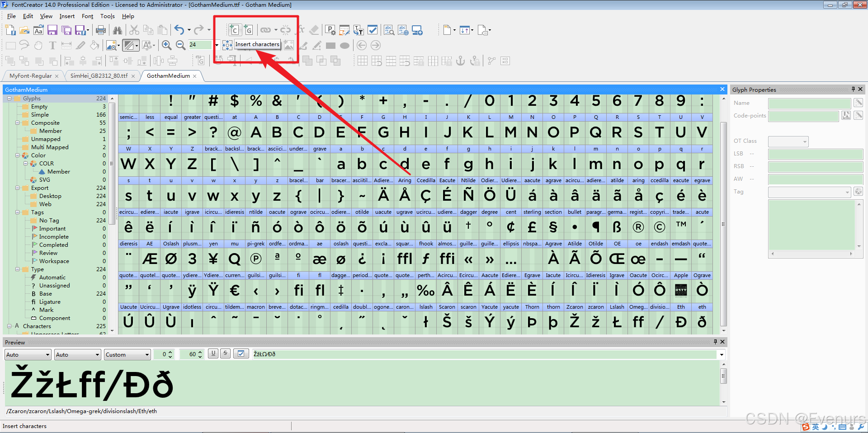
Task: Click the Print icon
Action: pos(100,30)
